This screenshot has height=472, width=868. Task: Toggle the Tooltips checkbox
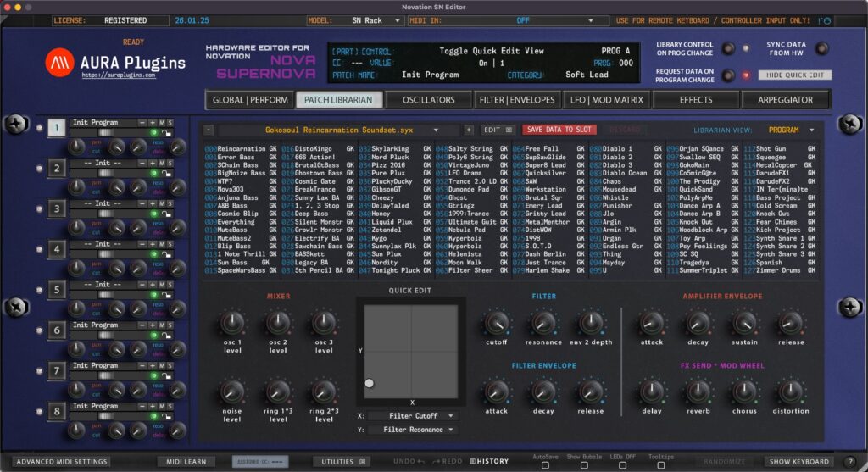coord(661,465)
